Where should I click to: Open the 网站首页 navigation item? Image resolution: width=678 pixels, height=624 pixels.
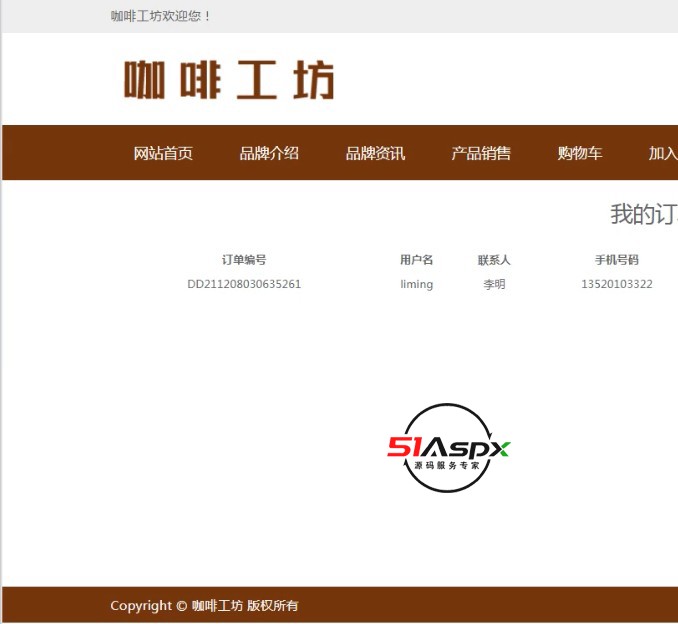coord(163,153)
